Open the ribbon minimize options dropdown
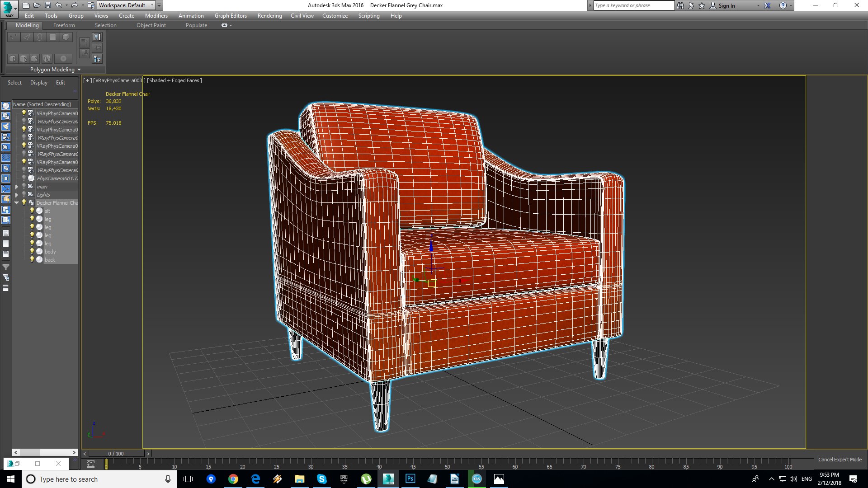868x488 pixels. [x=231, y=25]
